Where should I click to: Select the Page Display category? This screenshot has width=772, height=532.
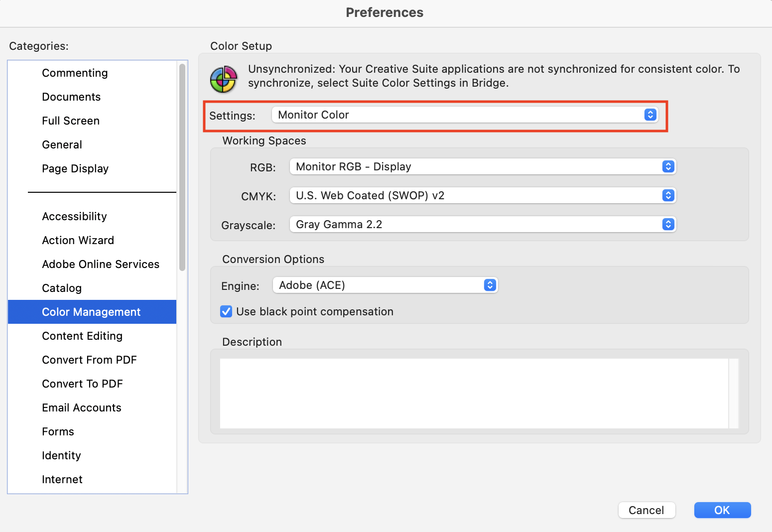[x=75, y=168]
